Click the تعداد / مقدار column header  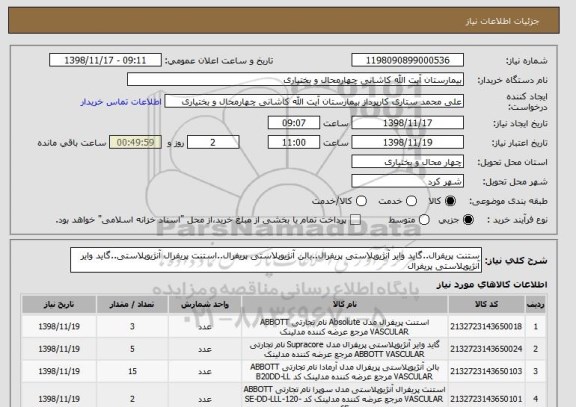click(132, 304)
